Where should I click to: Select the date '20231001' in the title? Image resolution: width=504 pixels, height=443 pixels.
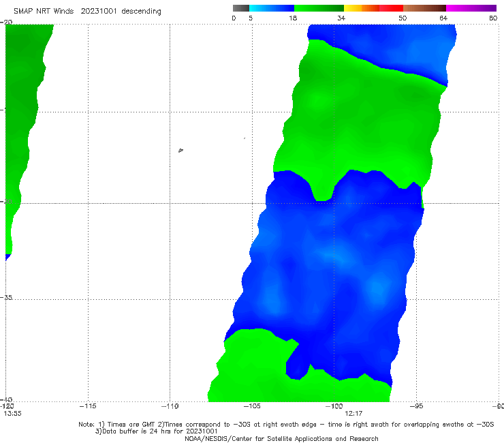point(99,12)
